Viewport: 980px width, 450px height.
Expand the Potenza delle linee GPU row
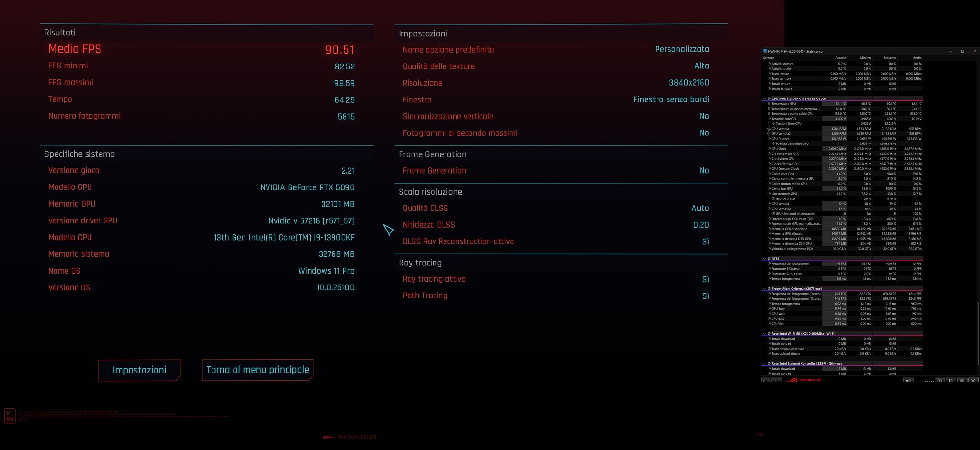pos(769,143)
